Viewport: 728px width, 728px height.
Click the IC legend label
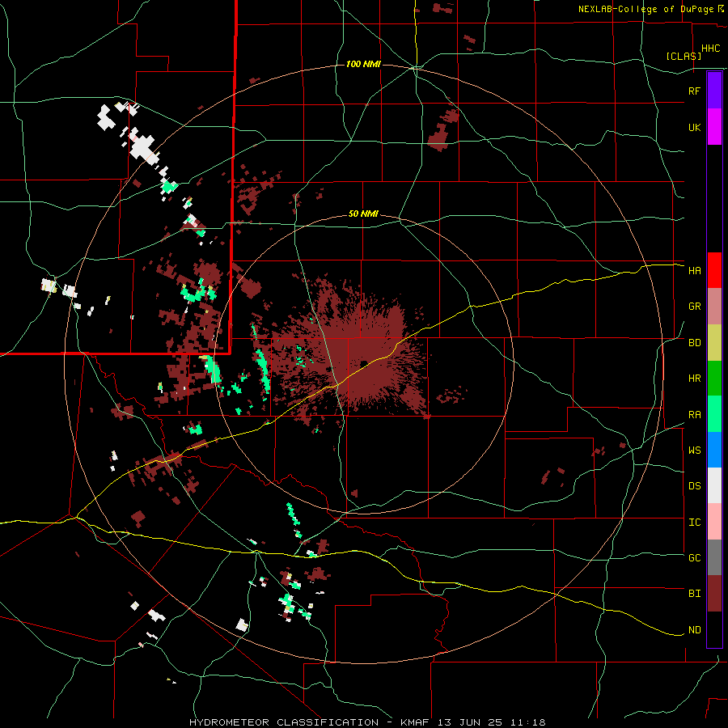(694, 523)
